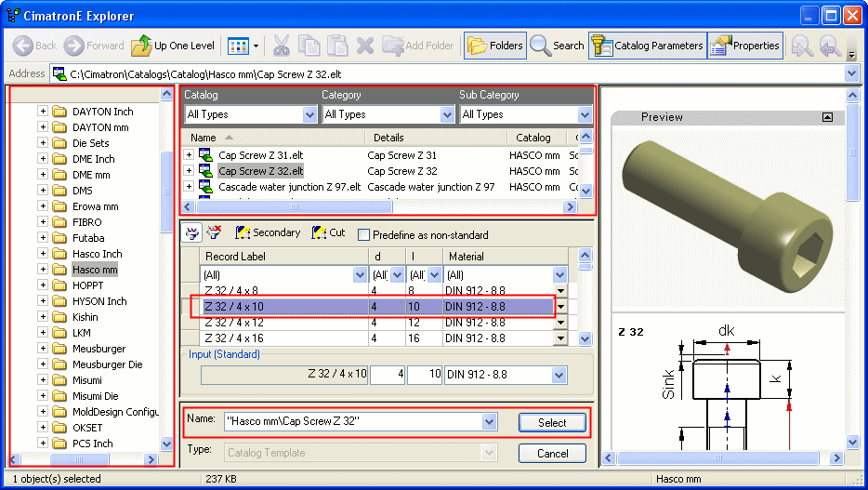Open the Sub Category dropdown

tap(585, 114)
